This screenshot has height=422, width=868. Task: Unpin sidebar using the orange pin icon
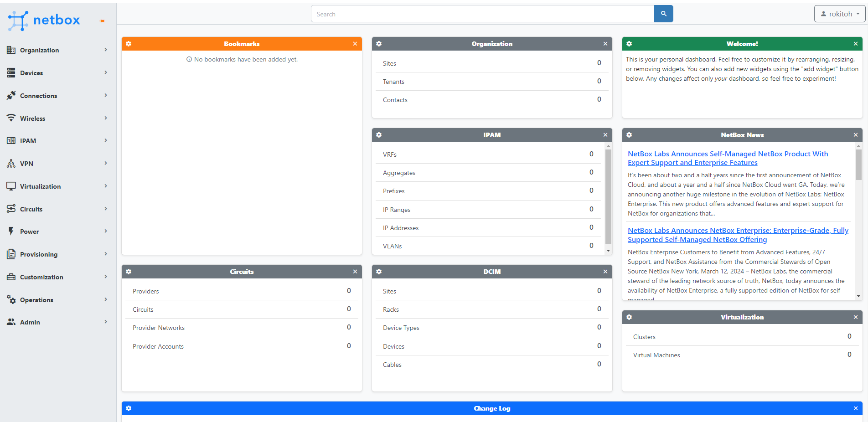(x=102, y=21)
